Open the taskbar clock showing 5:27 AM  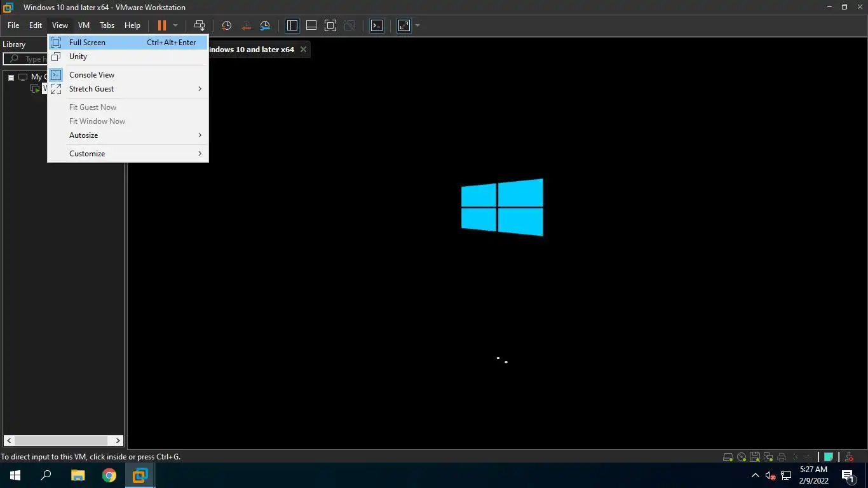tap(813, 475)
